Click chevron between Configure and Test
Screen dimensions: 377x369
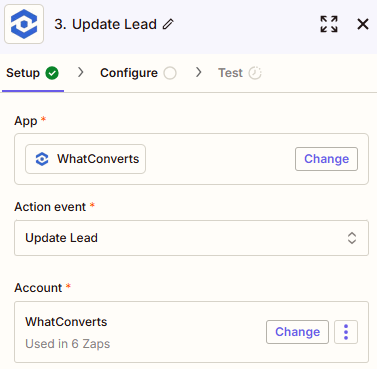click(x=199, y=72)
